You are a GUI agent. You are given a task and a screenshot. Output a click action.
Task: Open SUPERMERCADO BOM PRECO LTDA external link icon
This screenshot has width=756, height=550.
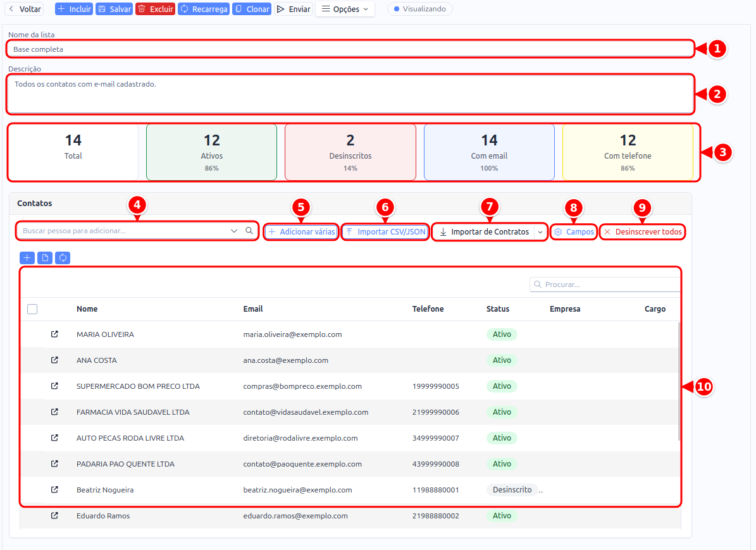pyautogui.click(x=54, y=386)
